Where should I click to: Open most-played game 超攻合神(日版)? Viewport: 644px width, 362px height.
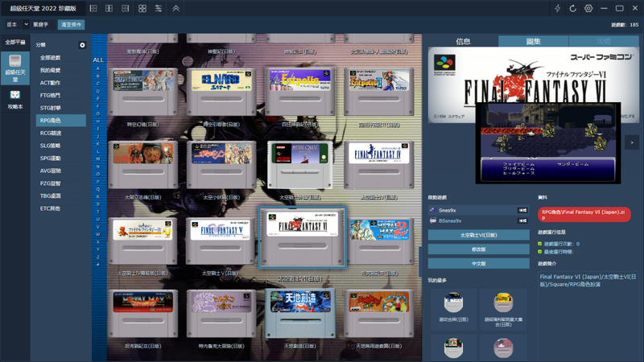pyautogui.click(x=453, y=309)
